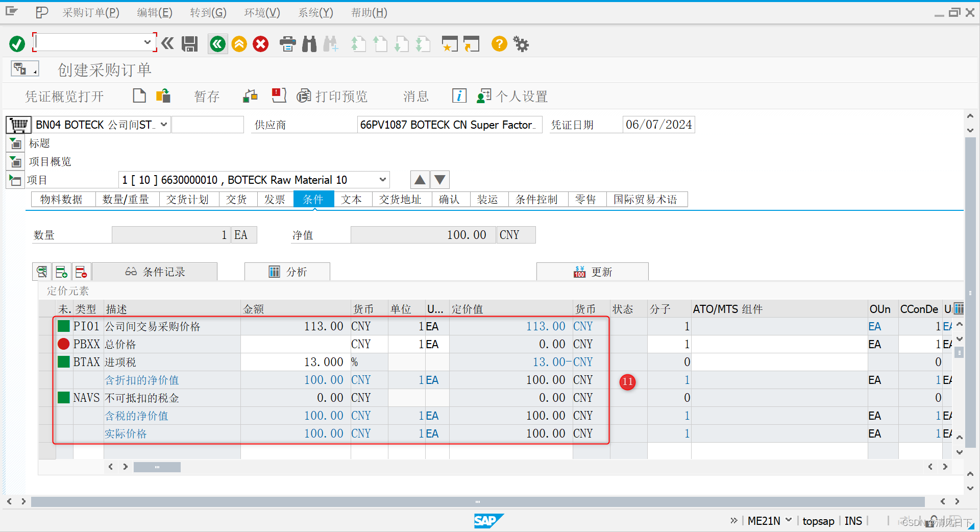Click the 供应商 vendor input field

[450, 125]
